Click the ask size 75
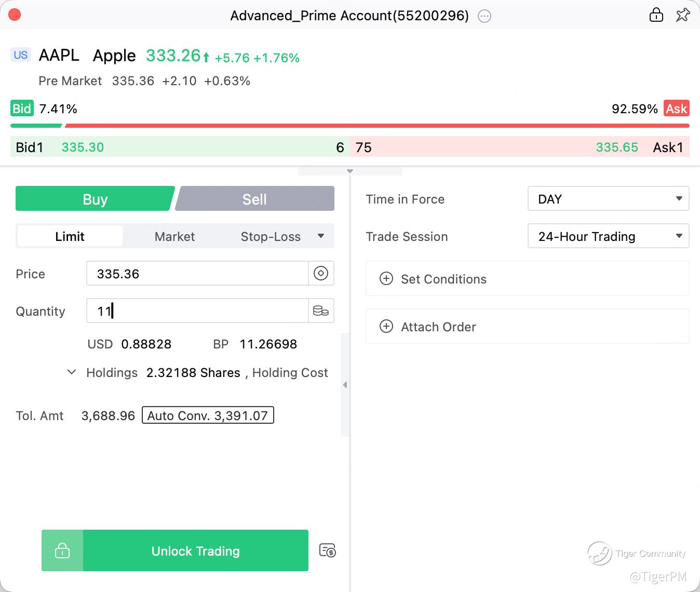Image resolution: width=700 pixels, height=592 pixels. (364, 147)
